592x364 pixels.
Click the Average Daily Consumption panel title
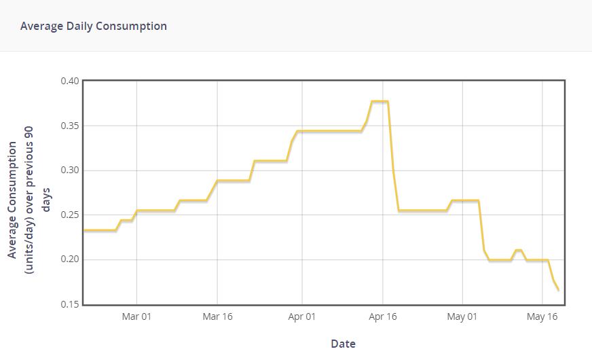(94, 26)
